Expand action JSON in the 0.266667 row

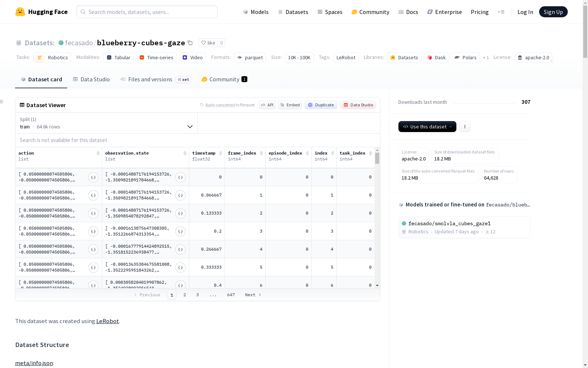click(93, 250)
